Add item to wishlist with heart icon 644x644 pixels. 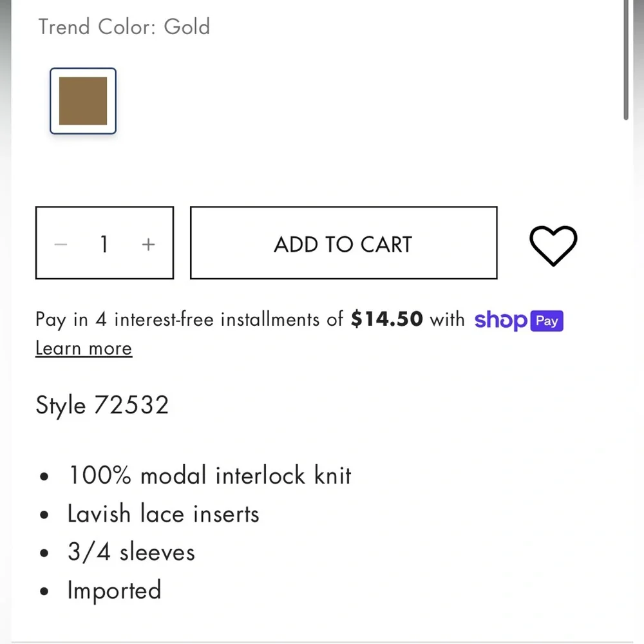[553, 245]
